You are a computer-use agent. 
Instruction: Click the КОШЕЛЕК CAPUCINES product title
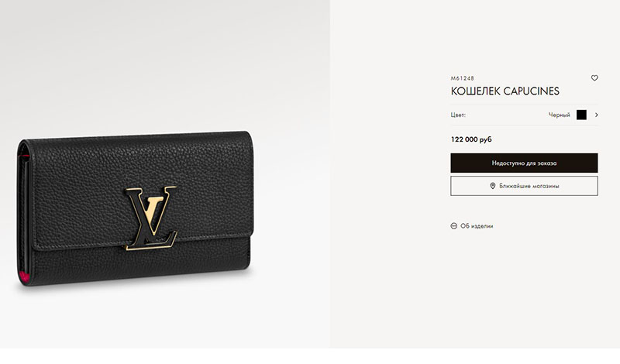[505, 91]
